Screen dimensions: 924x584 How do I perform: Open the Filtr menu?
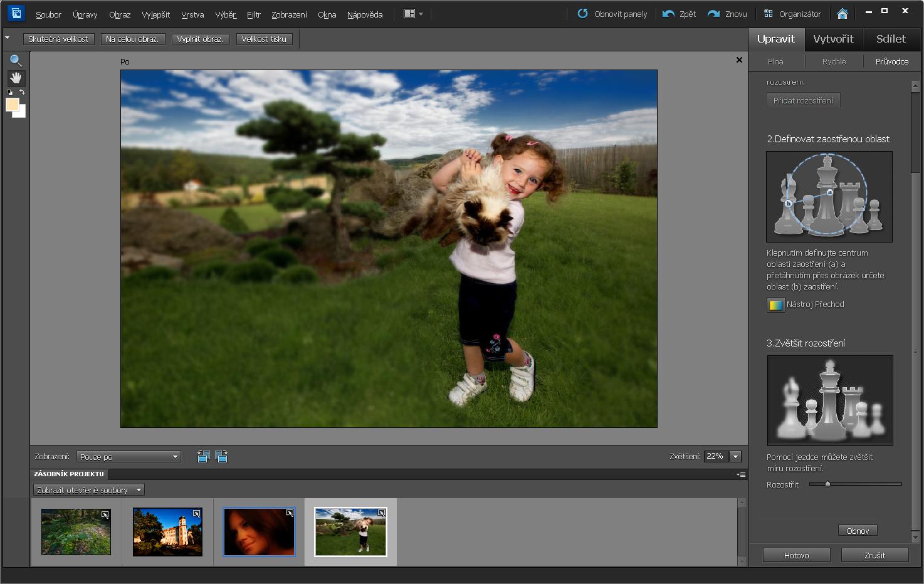click(253, 14)
